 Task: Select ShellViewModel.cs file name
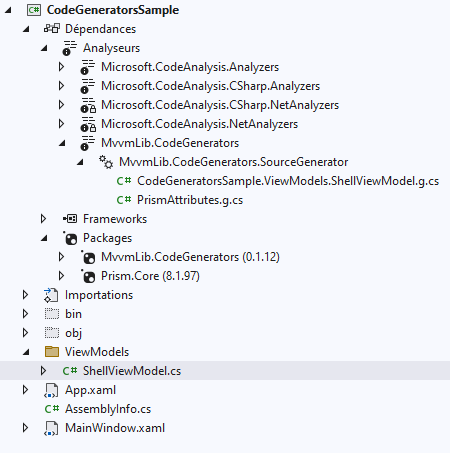click(132, 371)
